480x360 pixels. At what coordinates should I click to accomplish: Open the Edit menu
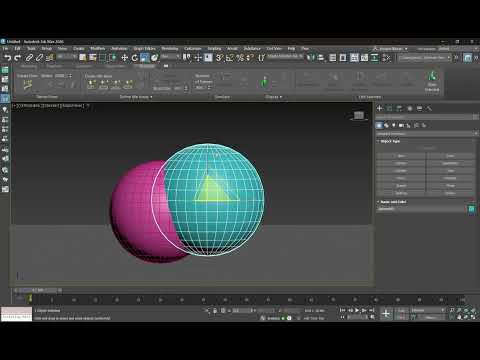17,49
